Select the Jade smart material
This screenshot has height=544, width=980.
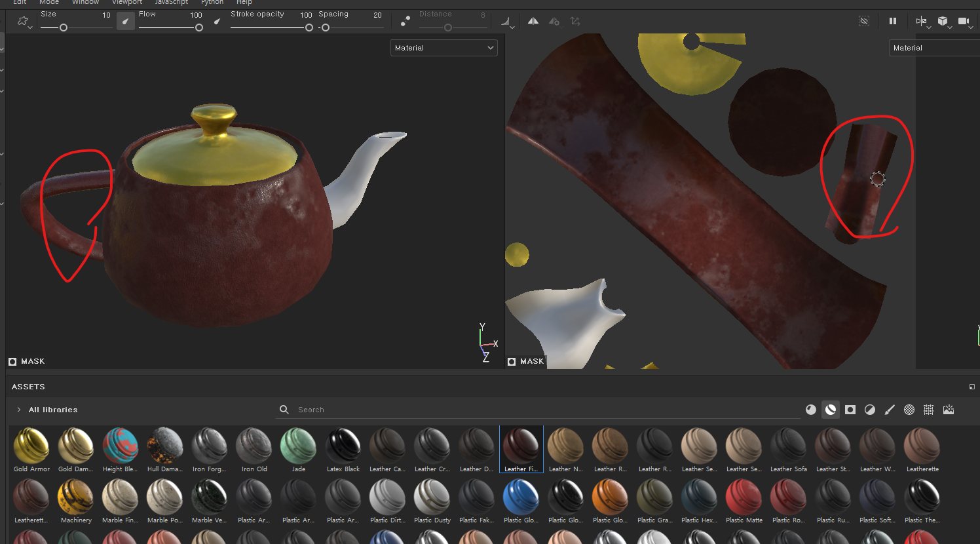[x=299, y=450]
